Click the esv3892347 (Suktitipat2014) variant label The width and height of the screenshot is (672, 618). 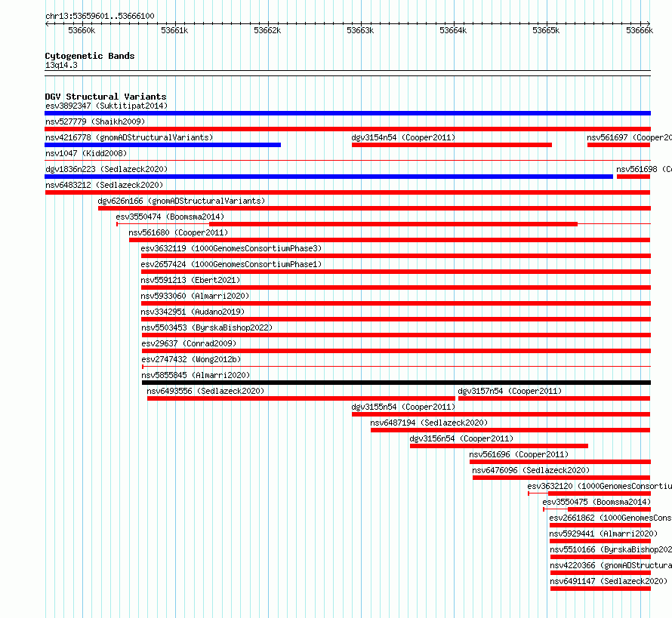(x=106, y=106)
